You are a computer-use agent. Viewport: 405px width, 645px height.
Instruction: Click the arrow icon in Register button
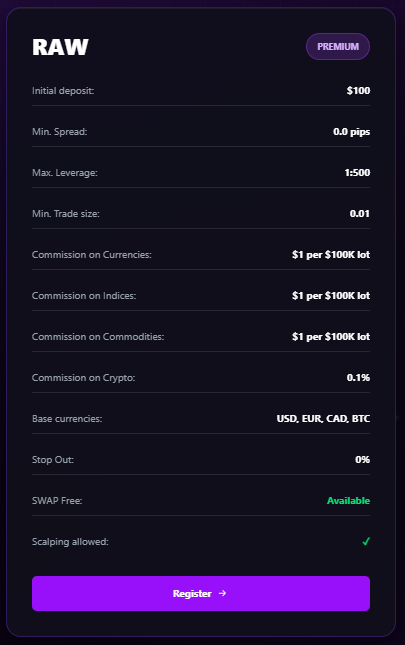click(x=222, y=593)
